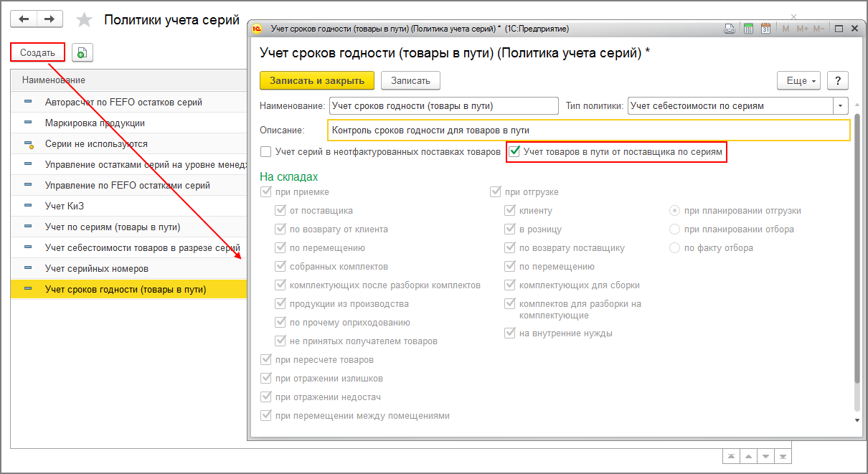Open the calculator from the title bar

click(748, 29)
